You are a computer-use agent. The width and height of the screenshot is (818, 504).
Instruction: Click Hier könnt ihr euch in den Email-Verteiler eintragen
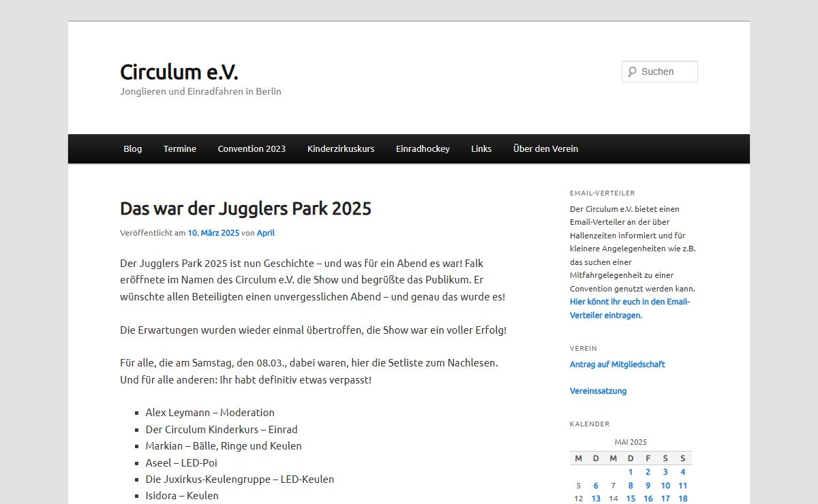pyautogui.click(x=630, y=309)
